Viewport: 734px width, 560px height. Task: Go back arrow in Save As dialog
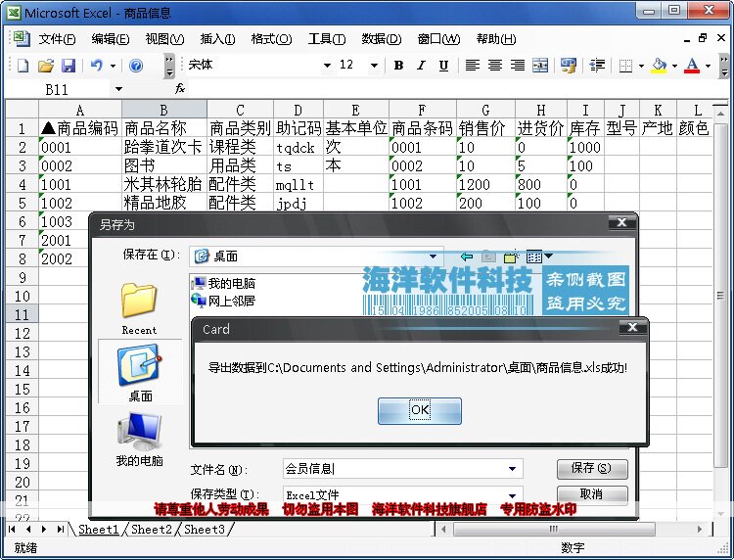tap(466, 257)
